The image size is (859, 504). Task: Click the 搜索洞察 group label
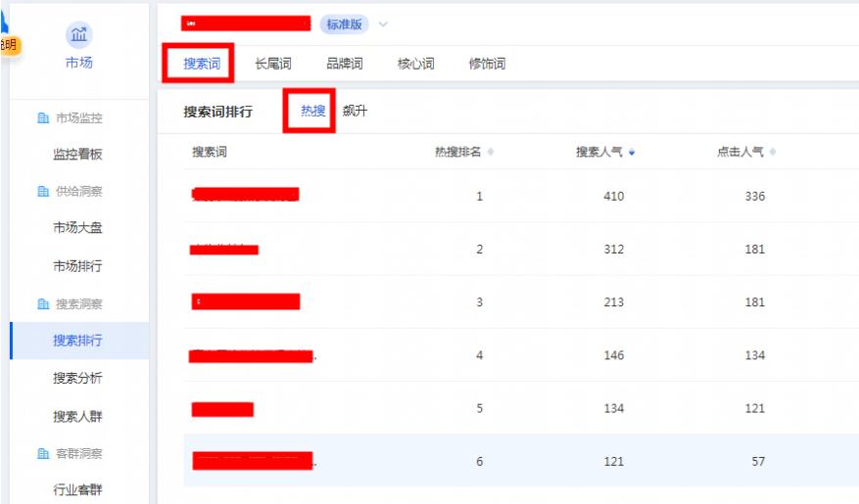(x=79, y=303)
